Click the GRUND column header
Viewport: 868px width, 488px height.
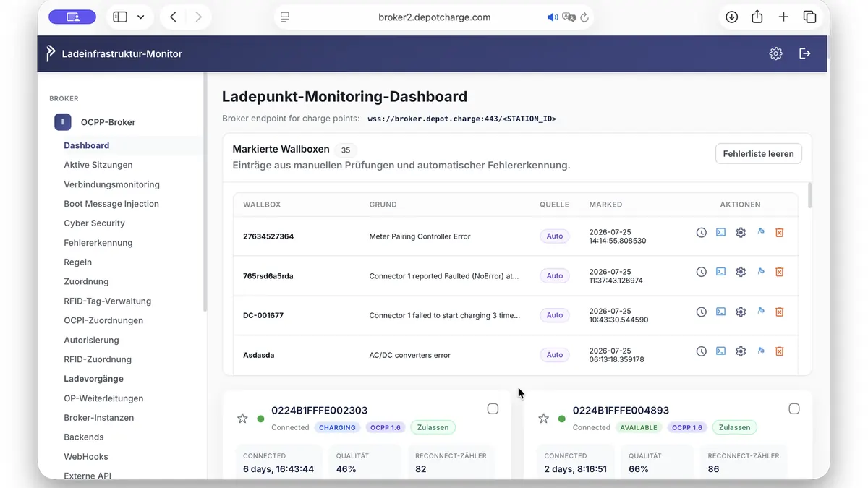click(383, 205)
